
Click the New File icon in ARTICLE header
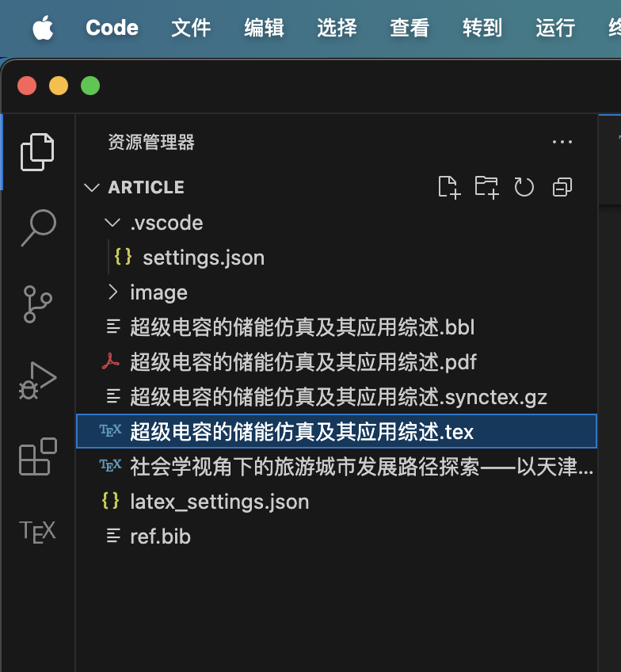(449, 187)
